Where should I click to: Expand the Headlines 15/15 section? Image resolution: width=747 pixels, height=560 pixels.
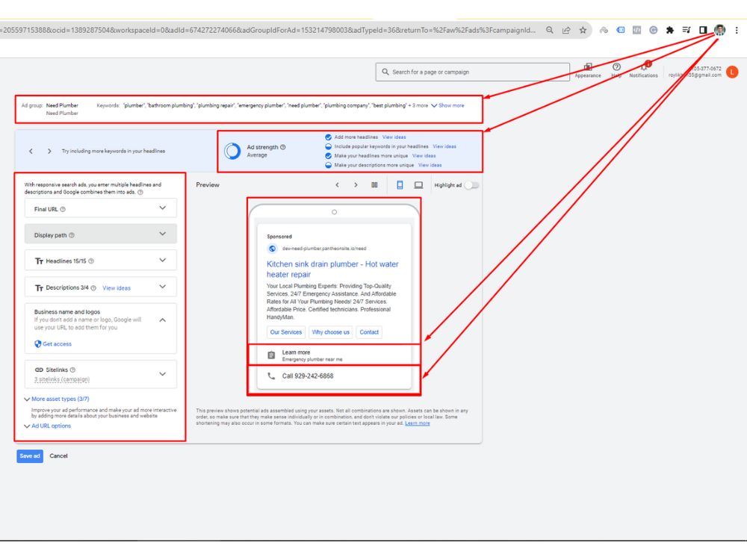pyautogui.click(x=162, y=260)
